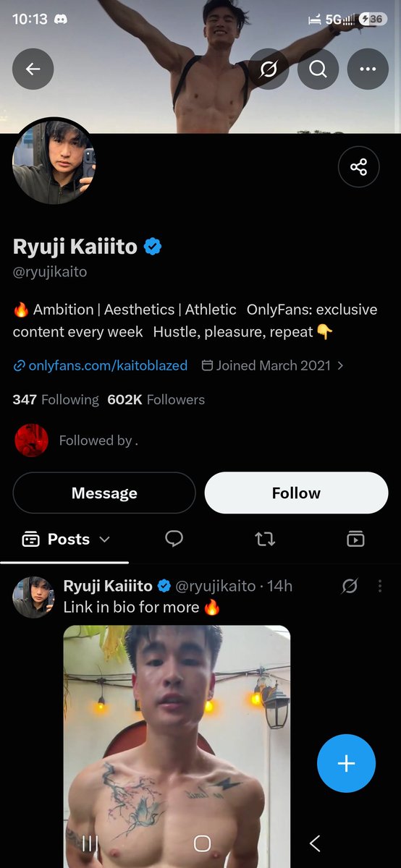Open the media tab icon

click(355, 539)
